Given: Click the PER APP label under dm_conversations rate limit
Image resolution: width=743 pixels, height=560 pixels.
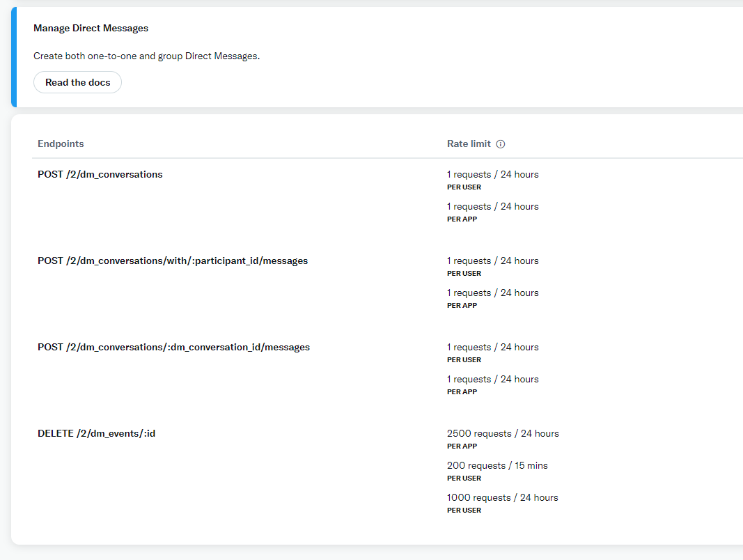Looking at the screenshot, I should tap(462, 219).
